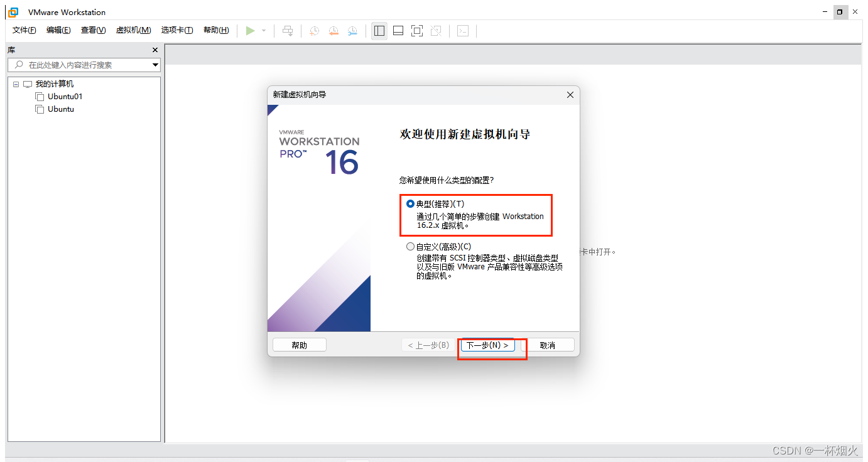Click the 新建虚拟机向导 dialog title
Viewport: 868px width, 462px height.
[x=300, y=95]
